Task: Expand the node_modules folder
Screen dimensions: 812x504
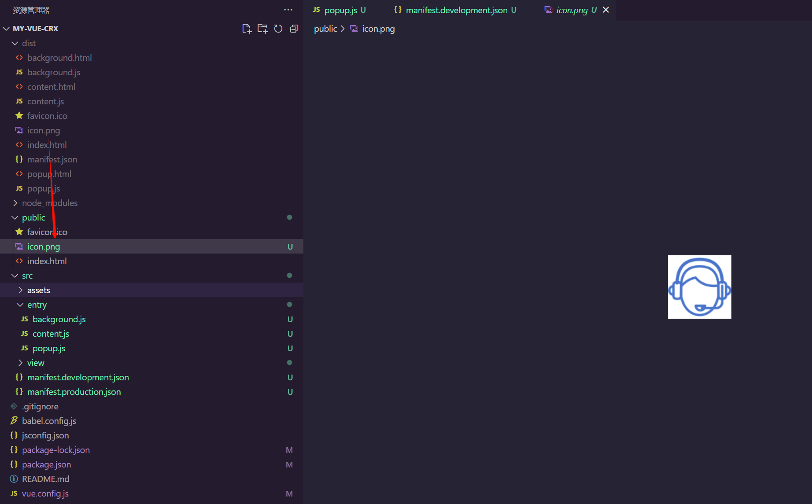Action: click(x=15, y=203)
